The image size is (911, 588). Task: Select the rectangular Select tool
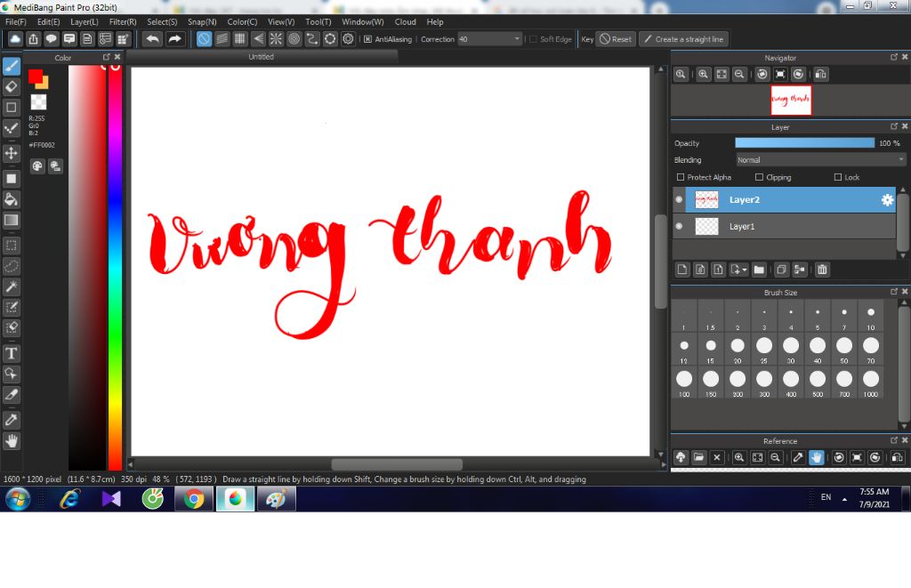[x=11, y=246]
